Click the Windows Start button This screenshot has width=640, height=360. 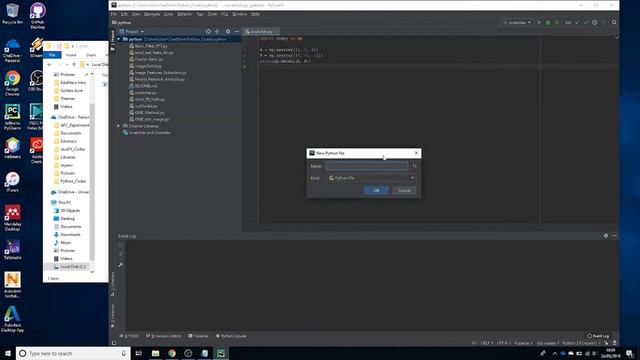pos(7,353)
